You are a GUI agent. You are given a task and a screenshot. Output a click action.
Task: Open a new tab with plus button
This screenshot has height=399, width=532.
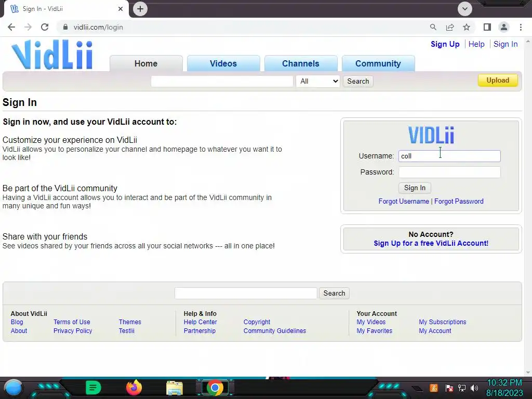coord(140,9)
